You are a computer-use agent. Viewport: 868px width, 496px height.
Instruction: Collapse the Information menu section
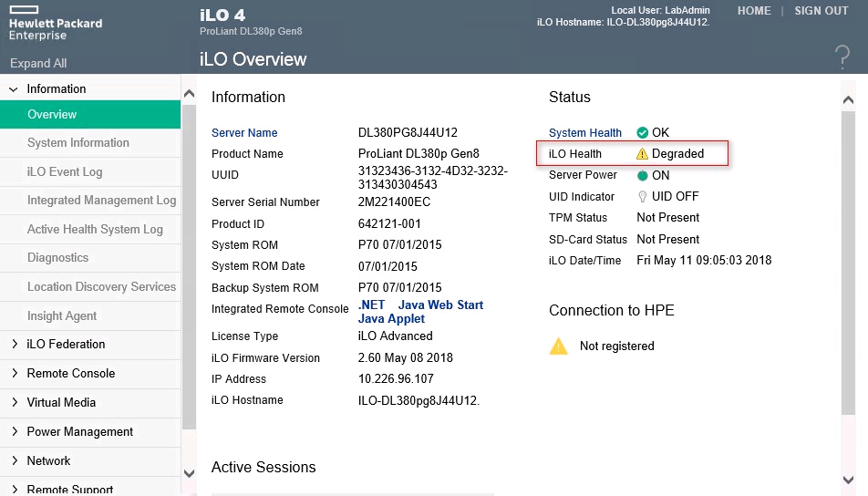[x=14, y=89]
